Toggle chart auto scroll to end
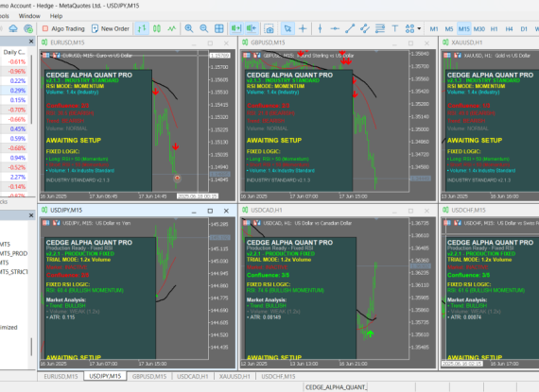The image size is (539, 392). click(x=236, y=28)
